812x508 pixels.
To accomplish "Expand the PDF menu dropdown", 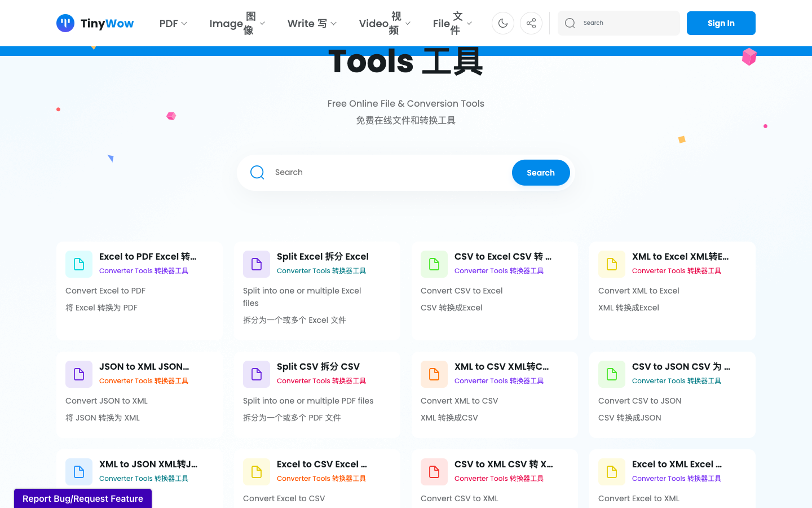I will click(173, 23).
